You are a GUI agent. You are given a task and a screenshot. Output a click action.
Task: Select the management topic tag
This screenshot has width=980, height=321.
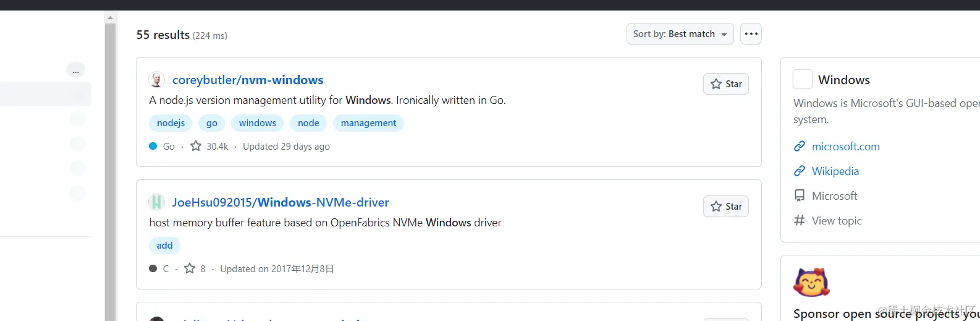click(x=368, y=123)
